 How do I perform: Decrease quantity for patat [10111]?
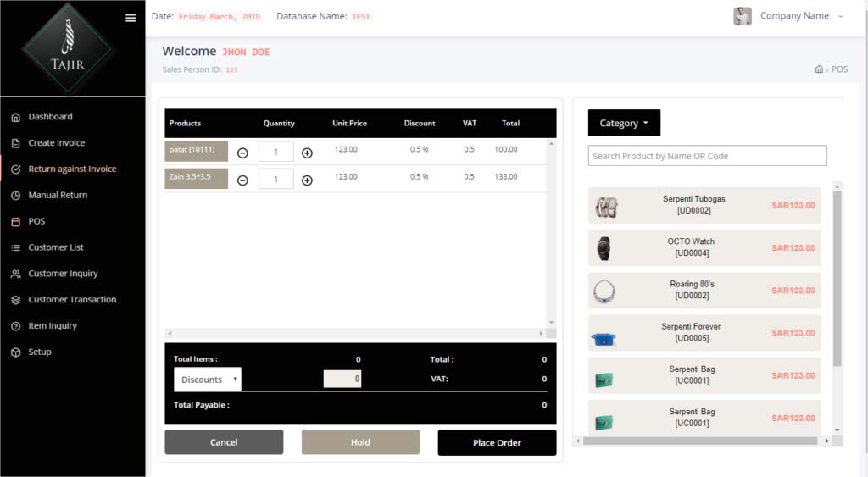point(242,153)
